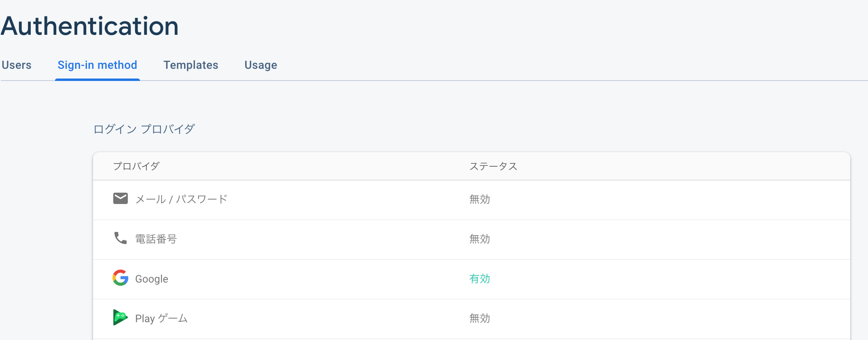868x340 pixels.
Task: Click the プロバイダ column header
Action: pos(136,166)
